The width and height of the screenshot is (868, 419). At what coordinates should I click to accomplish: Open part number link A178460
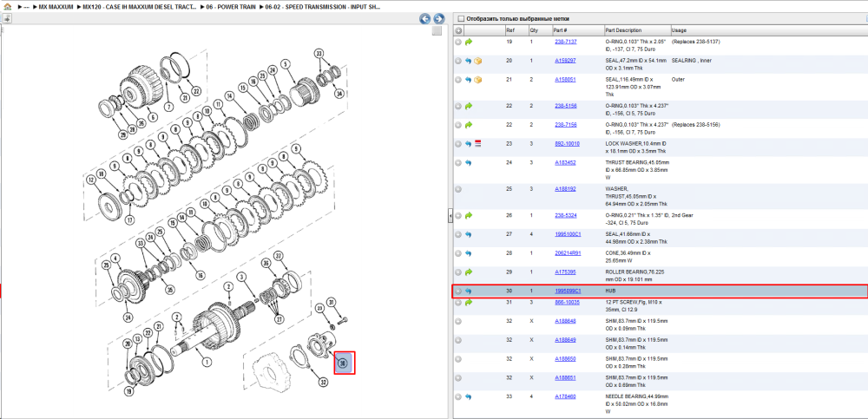point(565,396)
